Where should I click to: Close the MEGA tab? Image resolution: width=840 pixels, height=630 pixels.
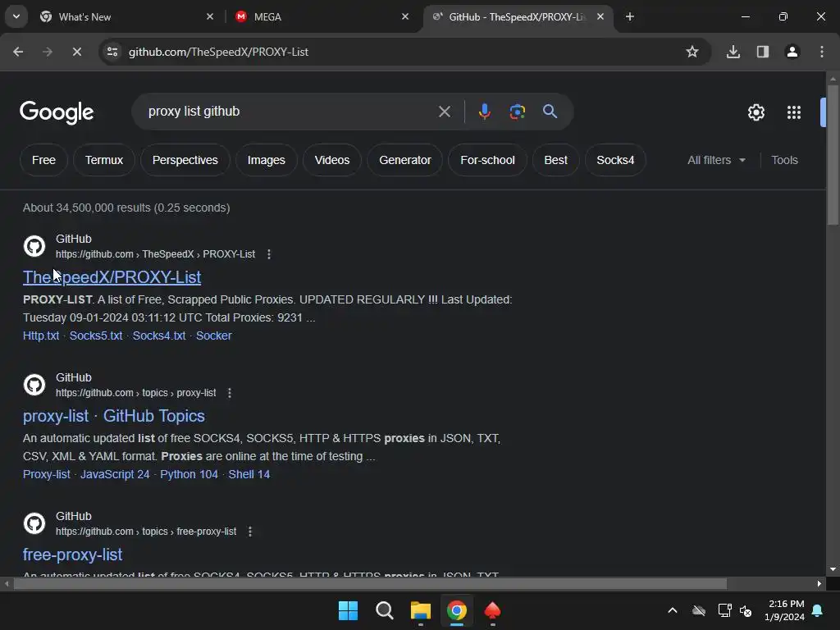pos(405,16)
